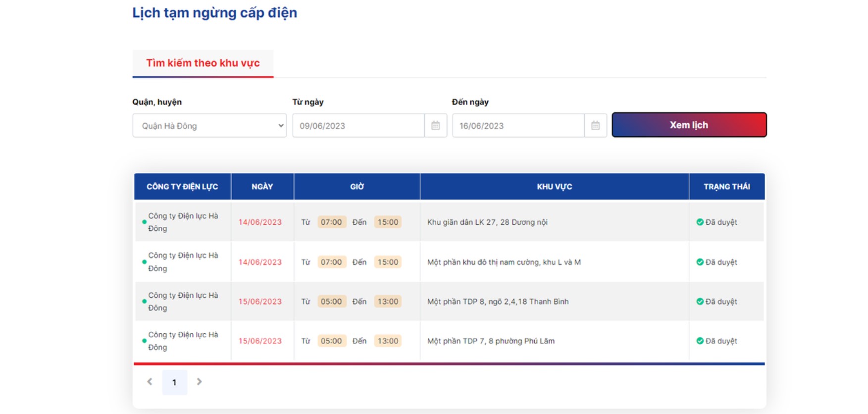Image resolution: width=868 pixels, height=414 pixels.
Task: Click 'Một phần khu đô thị nam cường, khu L và M'
Action: click(x=504, y=262)
